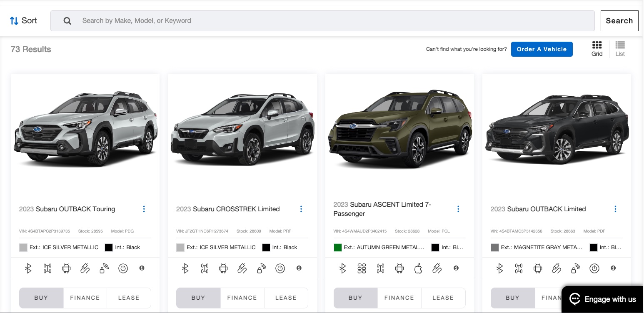Select LEASE tab on OUTBACK Touring card
This screenshot has height=313, width=644.
click(129, 298)
